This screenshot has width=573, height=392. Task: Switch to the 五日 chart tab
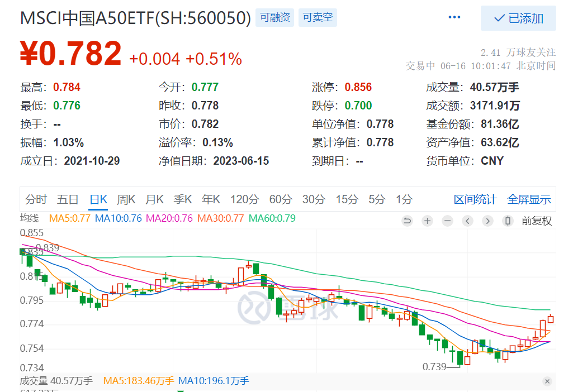[x=68, y=199]
